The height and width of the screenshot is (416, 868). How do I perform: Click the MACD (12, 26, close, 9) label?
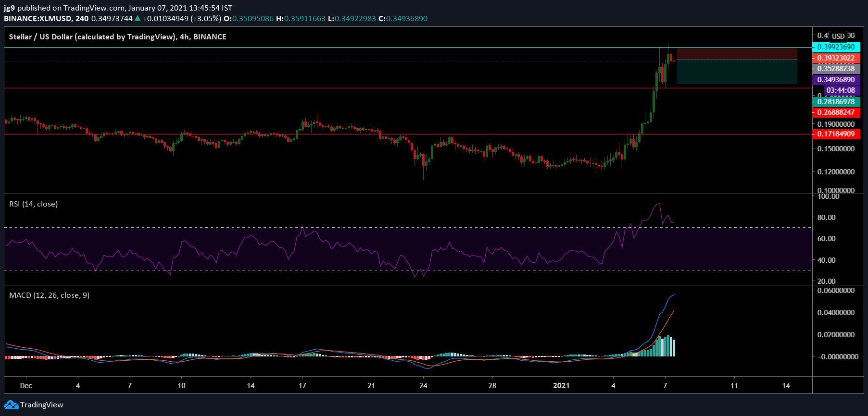[x=49, y=295]
